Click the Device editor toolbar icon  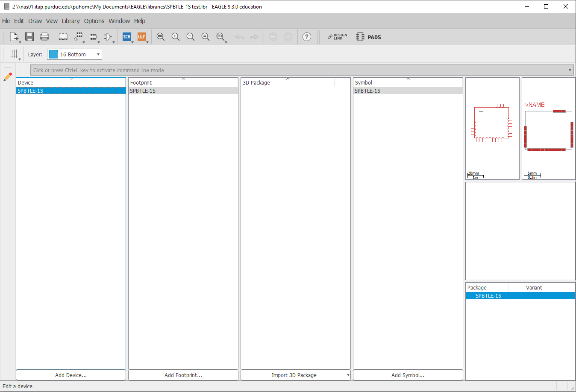point(78,37)
